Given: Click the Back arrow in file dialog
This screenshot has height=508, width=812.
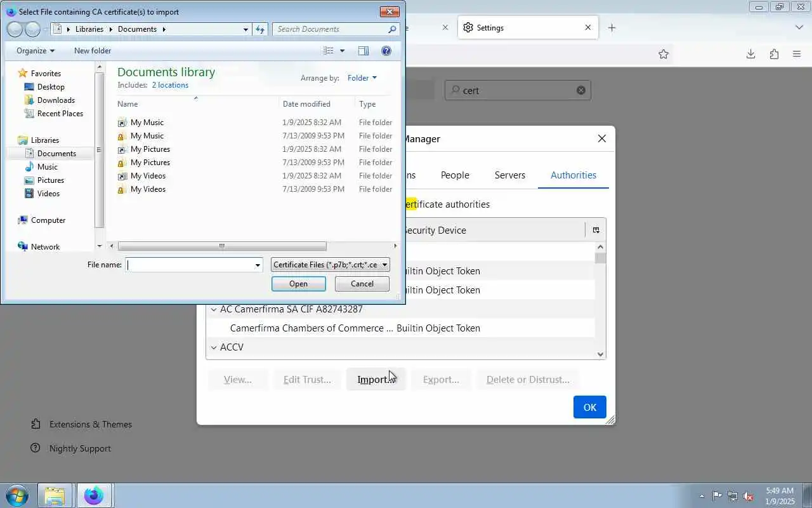Looking at the screenshot, I should tap(15, 29).
